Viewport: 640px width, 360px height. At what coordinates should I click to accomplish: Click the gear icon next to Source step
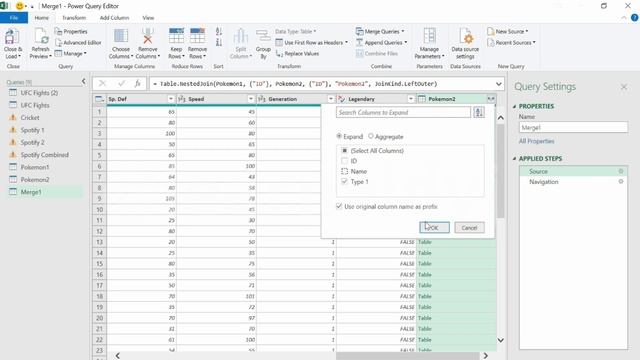tap(621, 171)
